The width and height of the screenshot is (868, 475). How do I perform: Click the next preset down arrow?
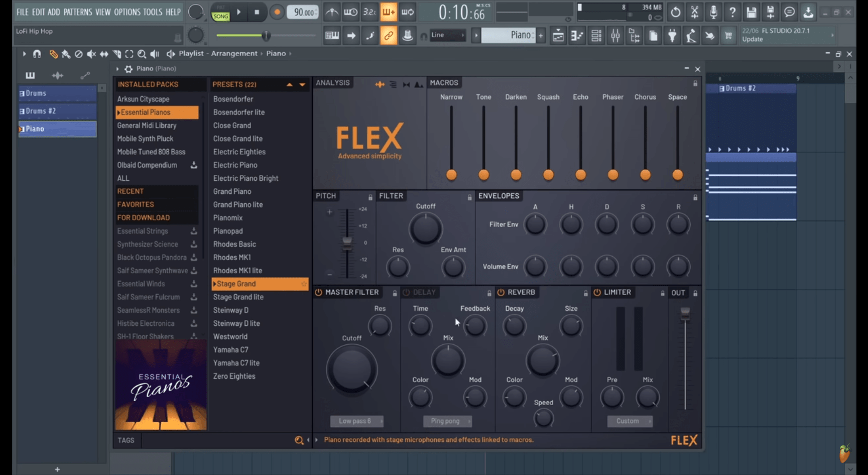click(x=302, y=84)
